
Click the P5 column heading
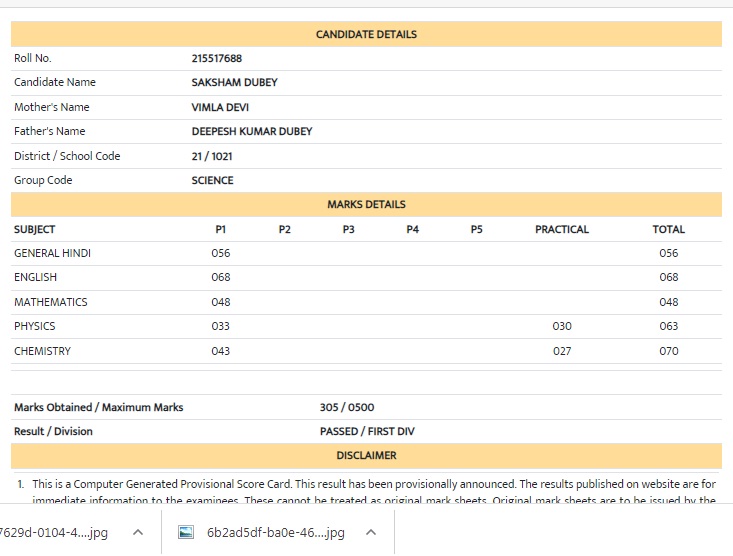point(476,230)
